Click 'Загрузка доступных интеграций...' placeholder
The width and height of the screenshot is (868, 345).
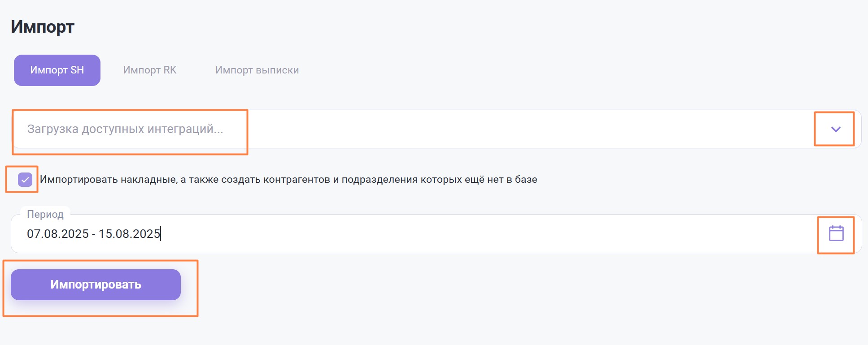point(125,129)
